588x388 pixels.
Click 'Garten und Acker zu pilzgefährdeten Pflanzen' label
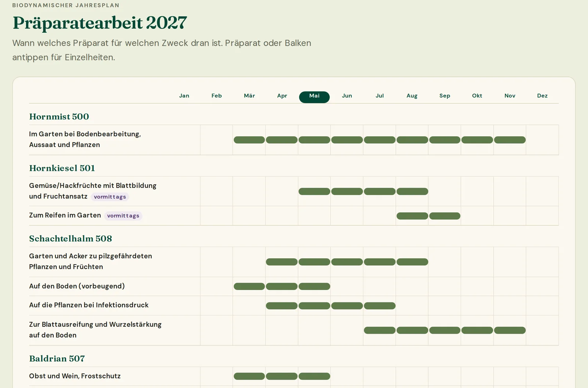[90, 261]
